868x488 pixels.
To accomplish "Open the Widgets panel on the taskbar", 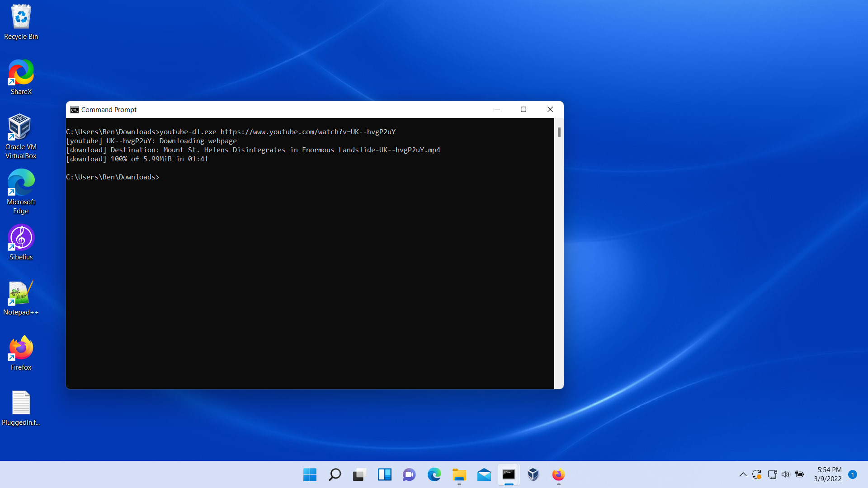I will [x=384, y=474].
